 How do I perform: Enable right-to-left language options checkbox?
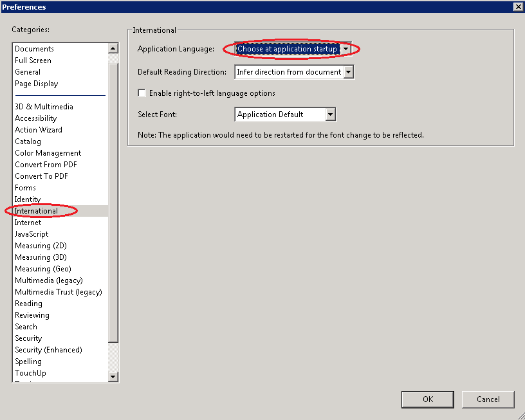pos(142,93)
